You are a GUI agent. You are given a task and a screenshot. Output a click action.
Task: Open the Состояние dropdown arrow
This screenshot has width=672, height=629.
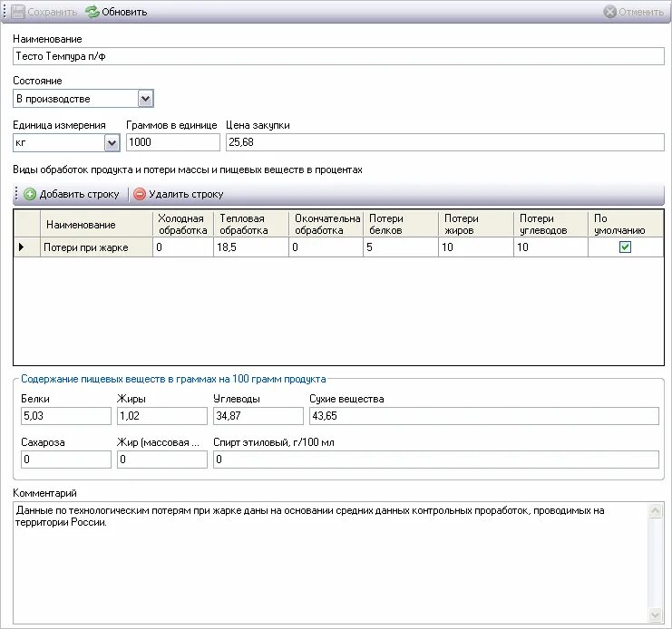[146, 99]
